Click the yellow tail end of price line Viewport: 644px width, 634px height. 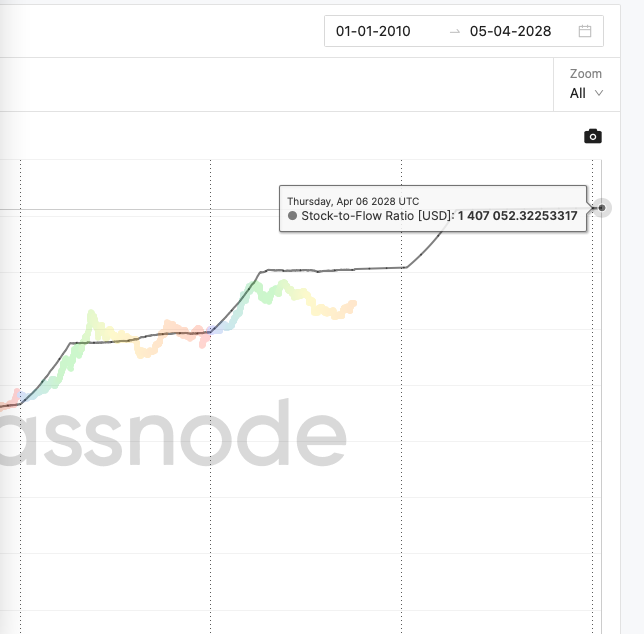click(351, 304)
